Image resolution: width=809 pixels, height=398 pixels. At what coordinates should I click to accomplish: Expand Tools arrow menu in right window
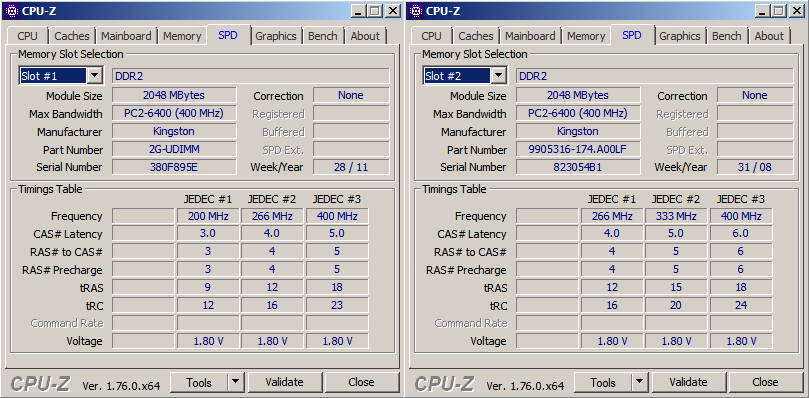coord(639,383)
